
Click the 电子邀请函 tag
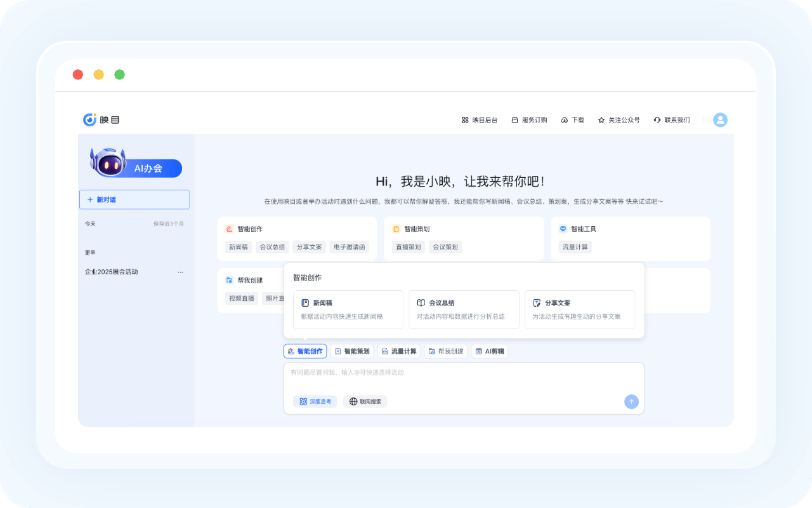click(349, 247)
